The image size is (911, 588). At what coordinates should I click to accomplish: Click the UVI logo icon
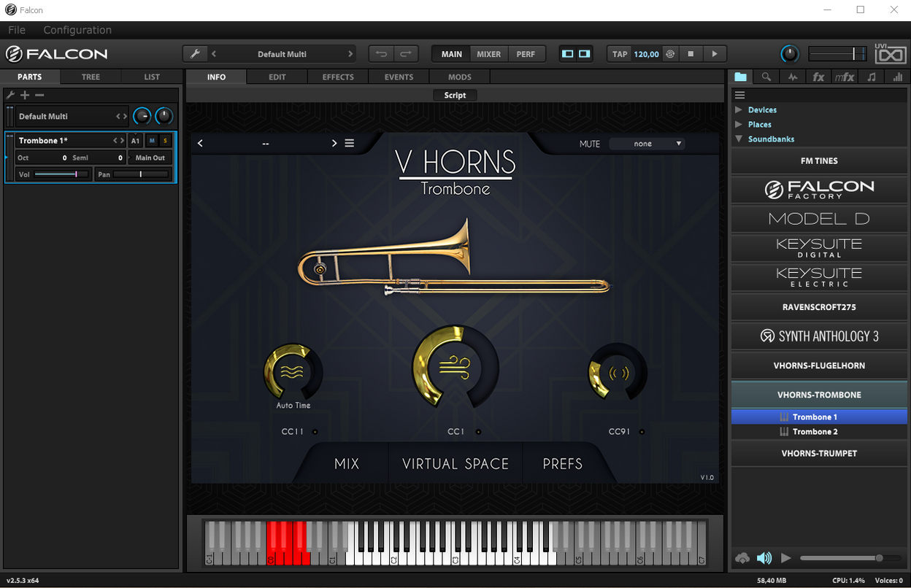click(890, 54)
